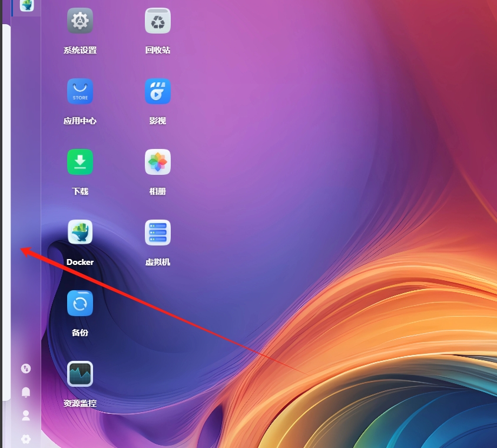
Task: Show notifications via the bell icon
Action: click(x=26, y=392)
